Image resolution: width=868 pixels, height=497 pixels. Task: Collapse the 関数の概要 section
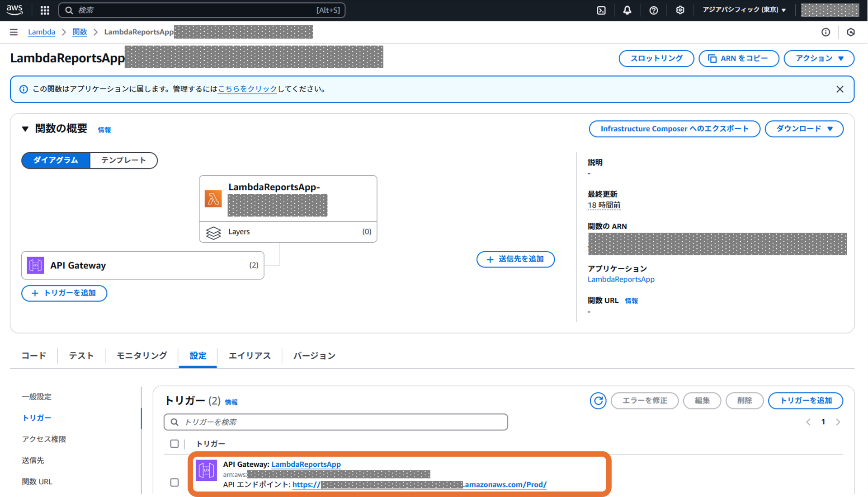pyautogui.click(x=25, y=129)
